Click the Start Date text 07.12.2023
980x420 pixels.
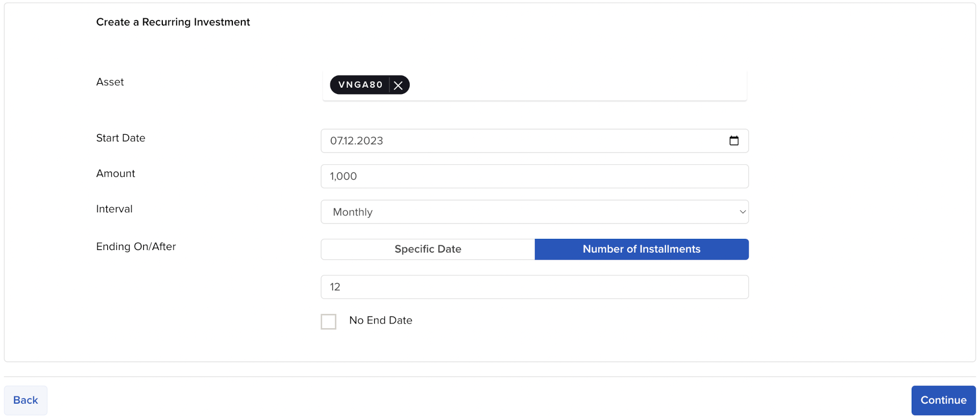pos(357,141)
